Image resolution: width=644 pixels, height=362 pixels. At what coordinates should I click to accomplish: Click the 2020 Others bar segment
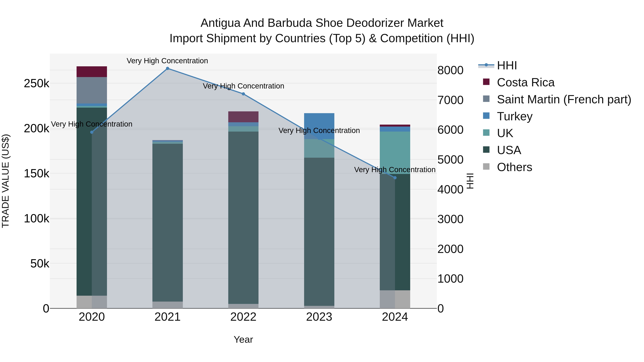coord(92,302)
